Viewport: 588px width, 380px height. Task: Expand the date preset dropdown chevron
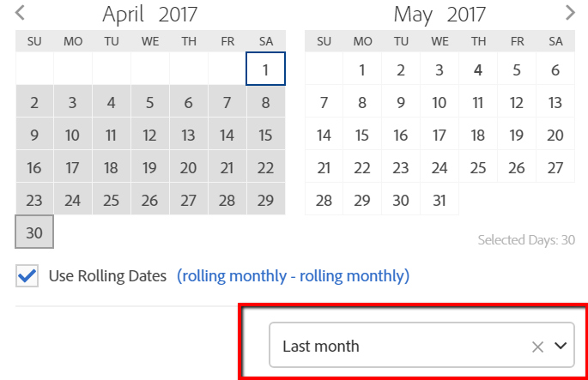pos(561,346)
